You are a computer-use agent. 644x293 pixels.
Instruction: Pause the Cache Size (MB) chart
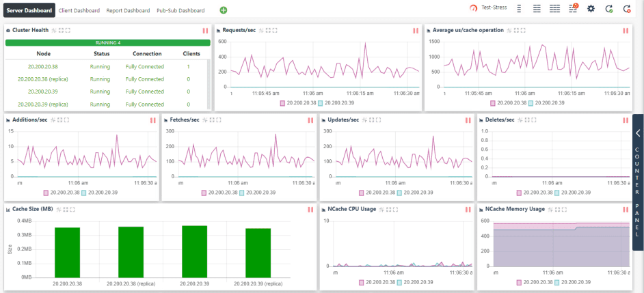(x=310, y=209)
